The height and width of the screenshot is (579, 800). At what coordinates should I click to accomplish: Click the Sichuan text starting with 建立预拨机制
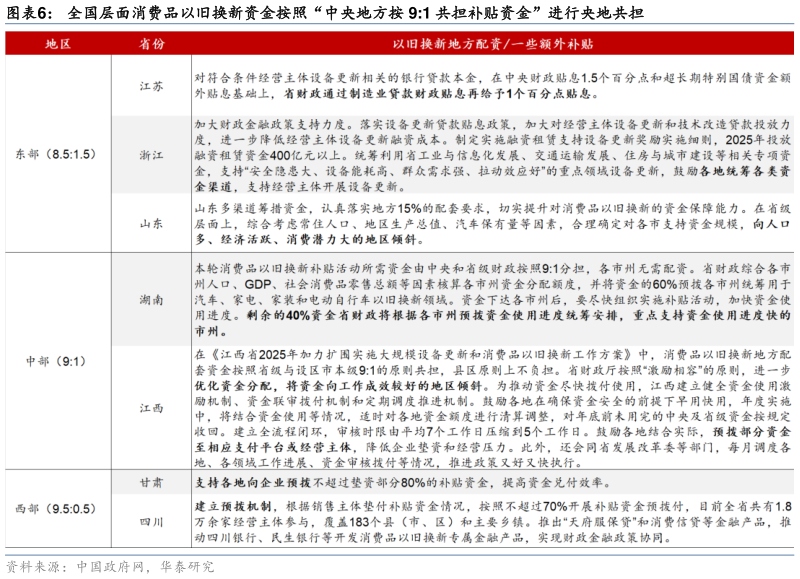point(493,521)
